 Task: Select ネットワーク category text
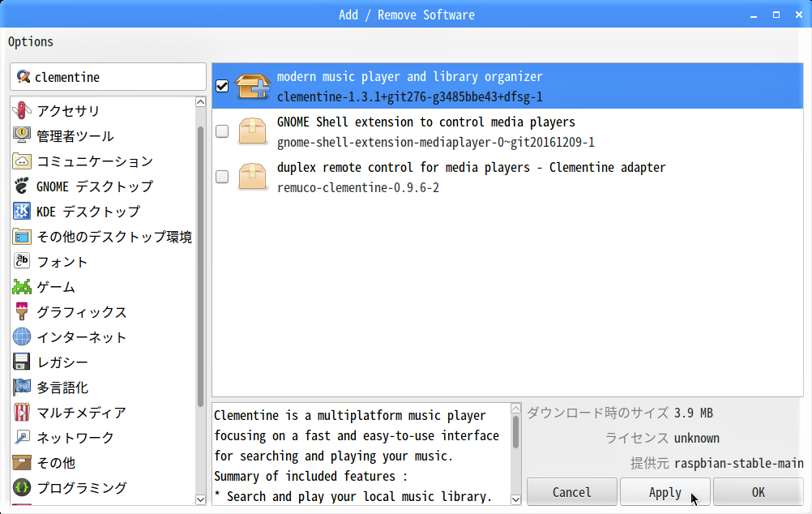(75, 438)
